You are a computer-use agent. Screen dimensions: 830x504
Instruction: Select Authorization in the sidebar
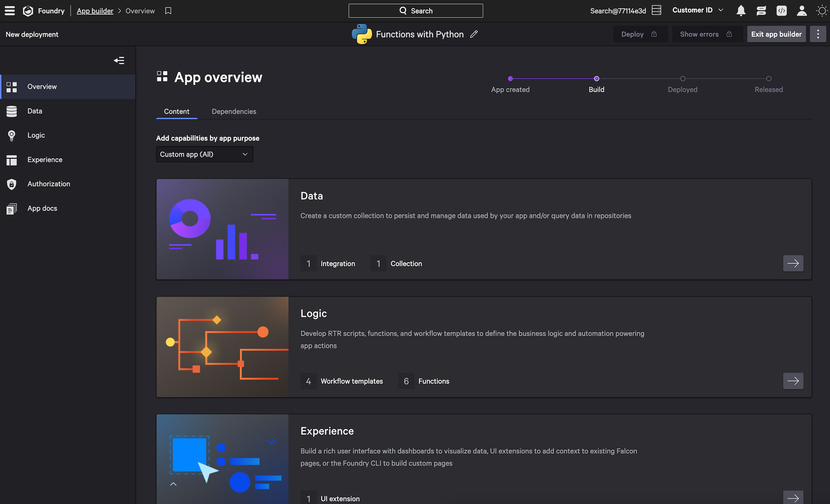click(x=49, y=184)
